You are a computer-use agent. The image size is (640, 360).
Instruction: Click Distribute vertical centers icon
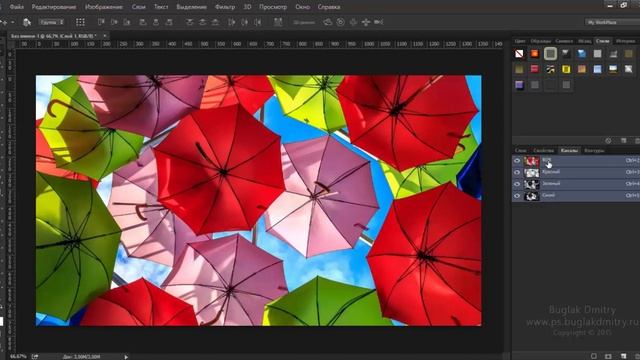coord(202,22)
